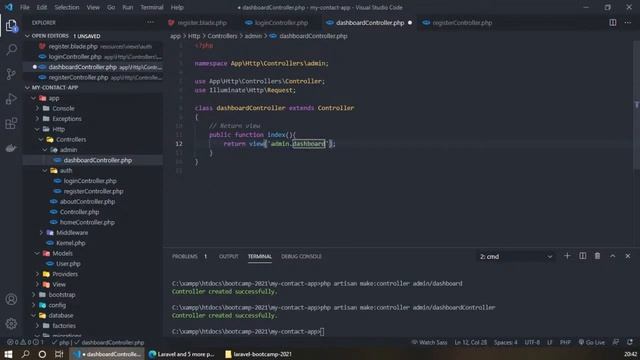Viewport: 640px width, 360px height.
Task: Expand the Providers folder
Action: tap(94, 274)
